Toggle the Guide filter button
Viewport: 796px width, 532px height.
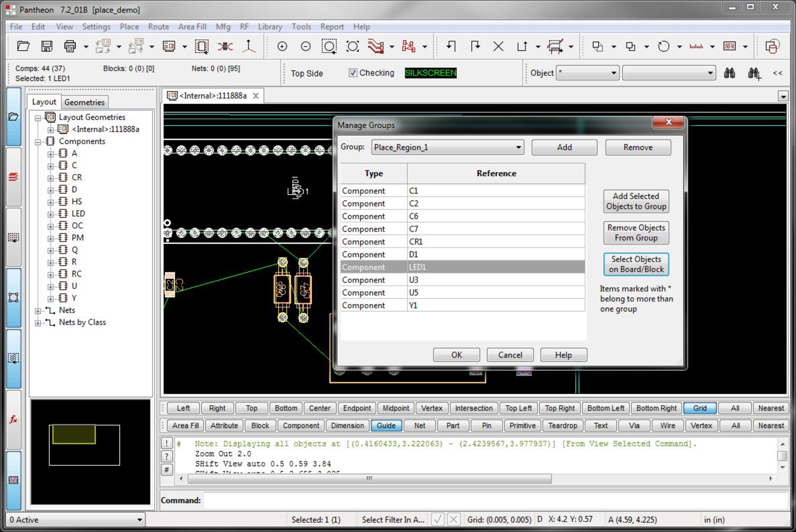point(386,426)
